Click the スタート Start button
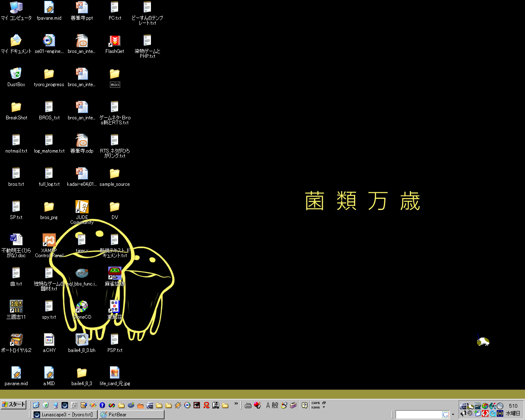The width and height of the screenshot is (525, 420). point(14,405)
